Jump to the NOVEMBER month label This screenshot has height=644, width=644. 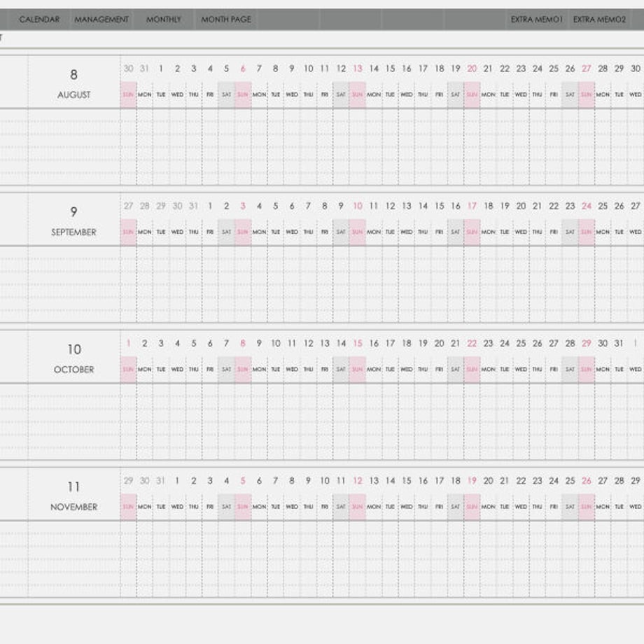click(x=74, y=507)
